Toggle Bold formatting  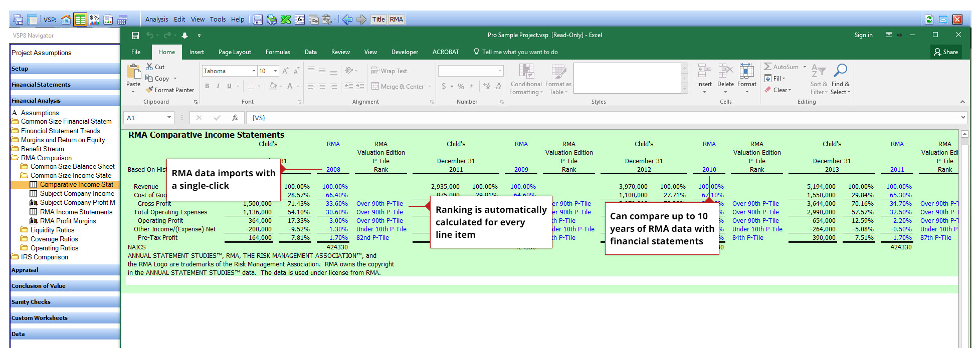(207, 86)
